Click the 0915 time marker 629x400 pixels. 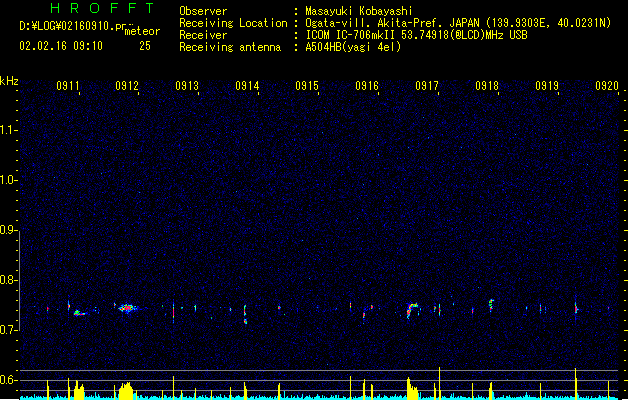[x=307, y=85]
